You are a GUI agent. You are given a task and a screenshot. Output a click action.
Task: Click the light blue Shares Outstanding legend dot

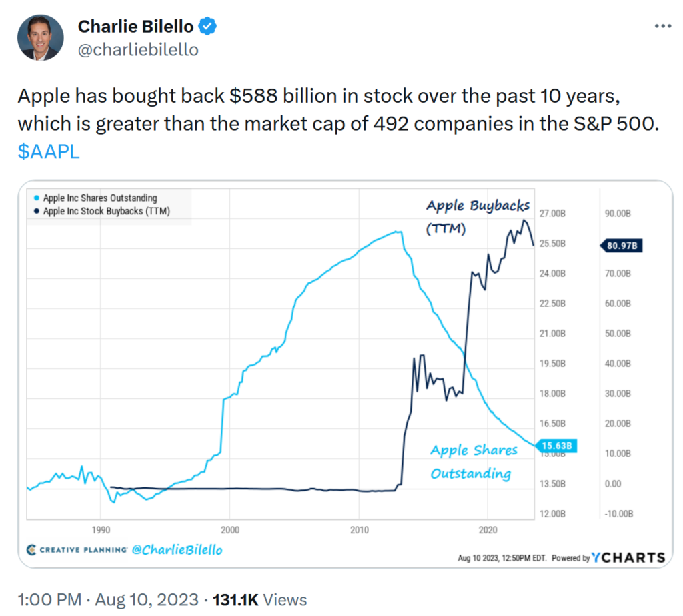[35, 198]
